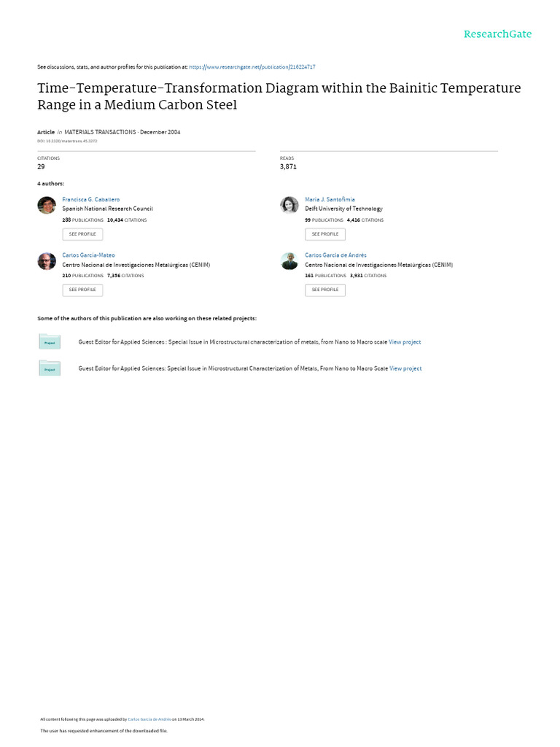The image size is (560, 747).
Task: Click See Profile under Maria J. Santofimia
Action: (x=325, y=234)
